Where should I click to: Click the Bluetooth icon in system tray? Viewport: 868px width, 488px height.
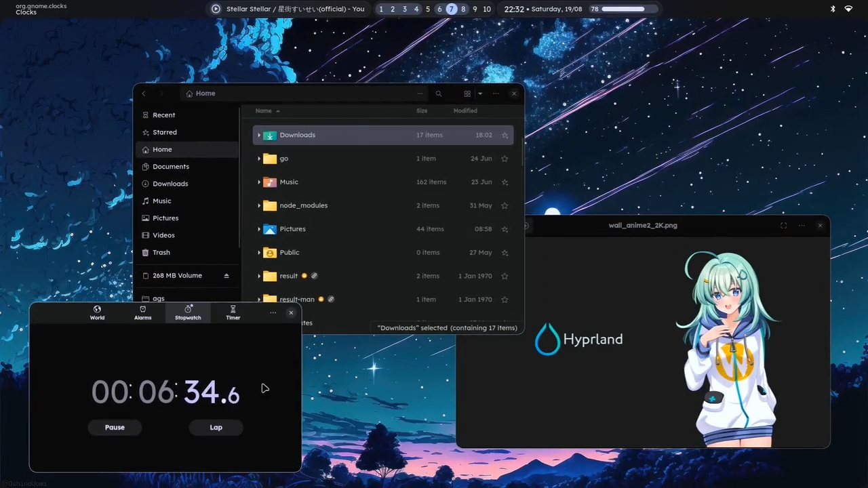point(833,9)
